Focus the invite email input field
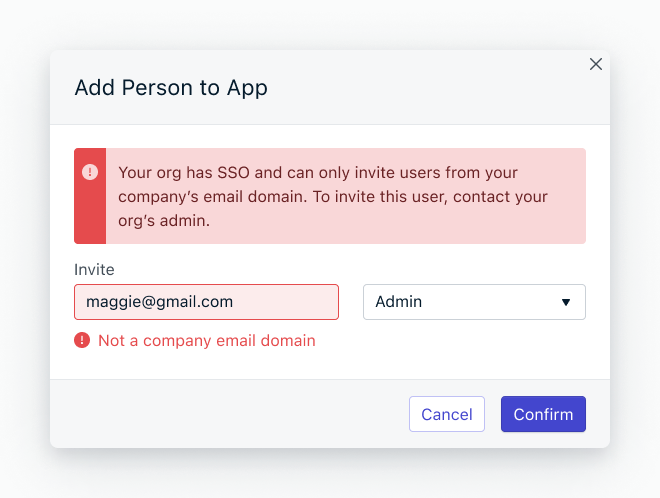Screen dimensions: 660x498 [x=206, y=302]
